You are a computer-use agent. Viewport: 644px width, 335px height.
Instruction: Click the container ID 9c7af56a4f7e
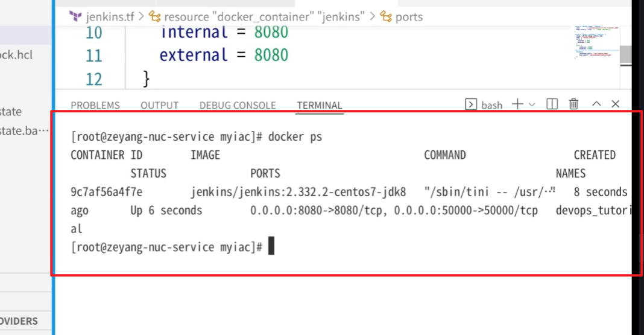(106, 192)
